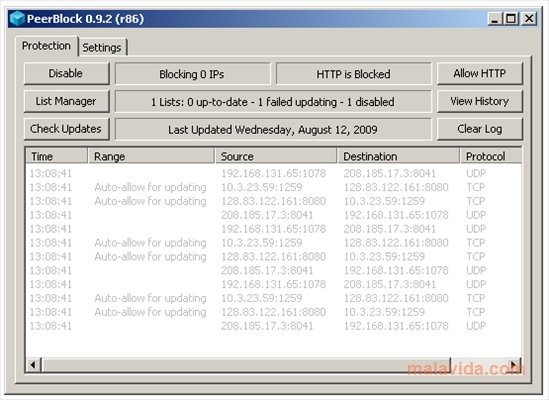
Task: Maximize the PeerBlock window
Action: pos(511,19)
